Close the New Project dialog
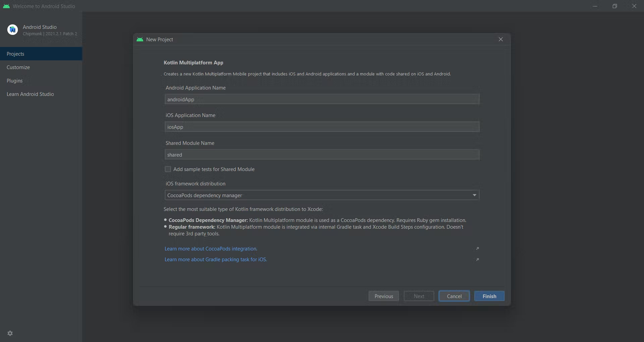644x342 pixels. point(501,39)
